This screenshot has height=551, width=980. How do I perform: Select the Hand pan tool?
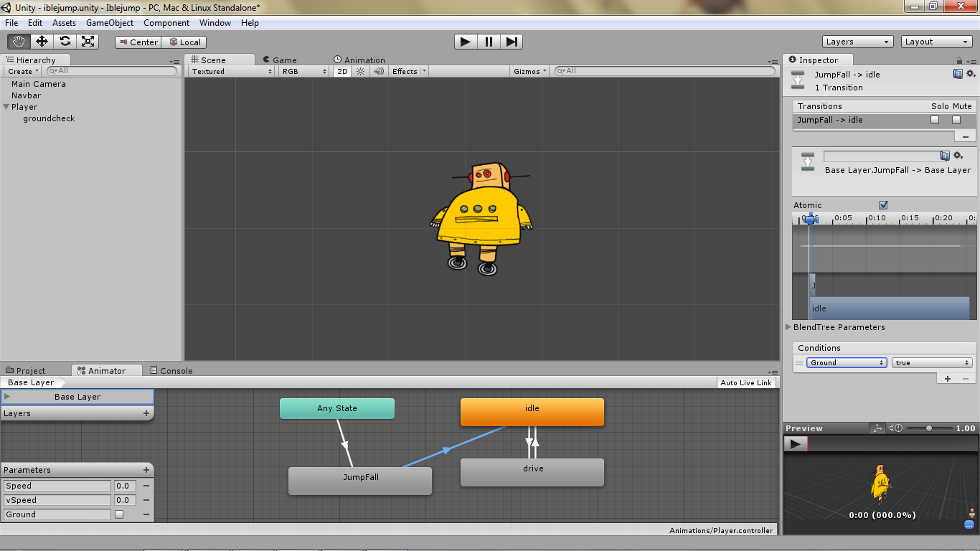click(x=18, y=42)
